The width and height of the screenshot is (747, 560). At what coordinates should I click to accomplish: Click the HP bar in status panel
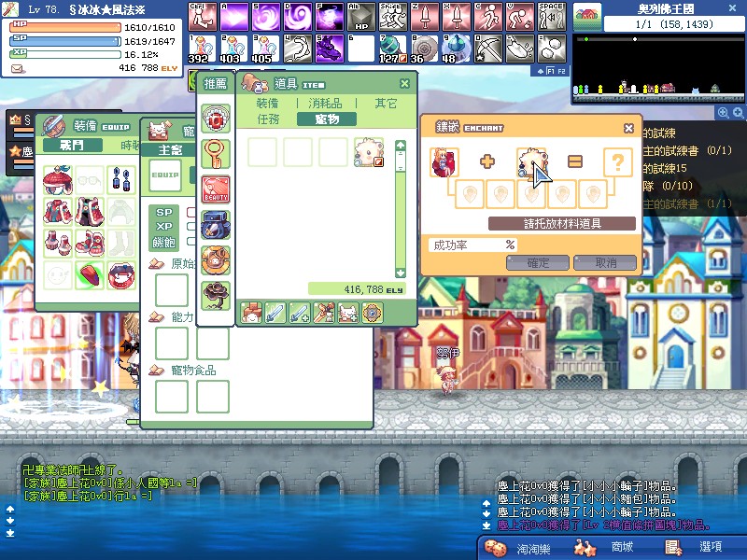(64, 27)
